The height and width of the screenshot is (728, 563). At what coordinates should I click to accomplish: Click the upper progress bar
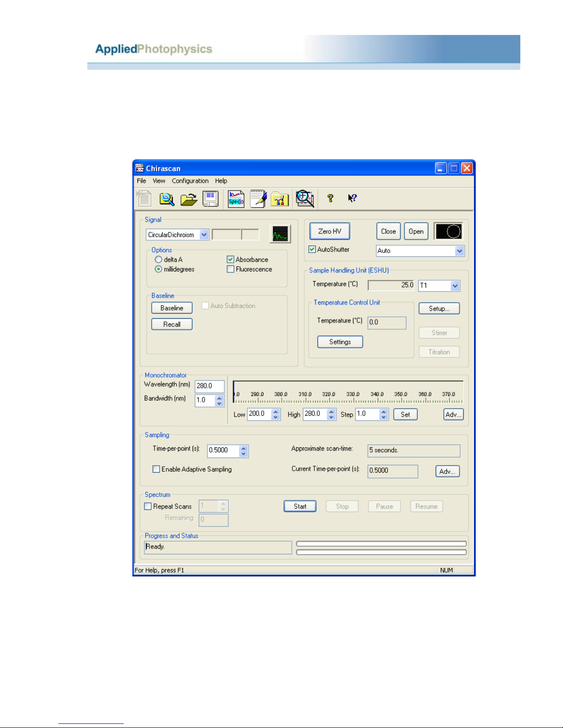pos(381,544)
